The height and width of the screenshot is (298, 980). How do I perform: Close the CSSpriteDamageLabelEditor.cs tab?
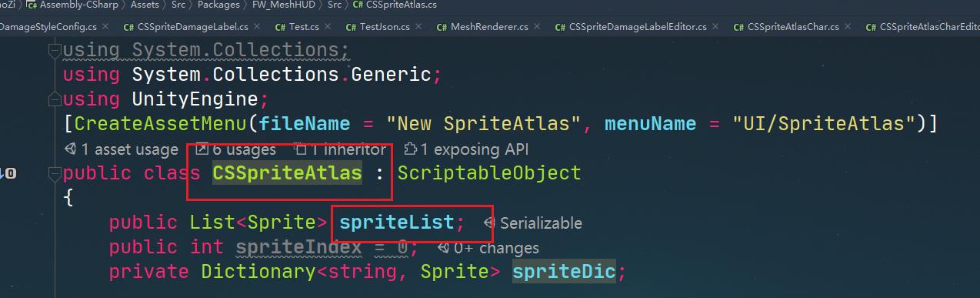click(x=715, y=27)
